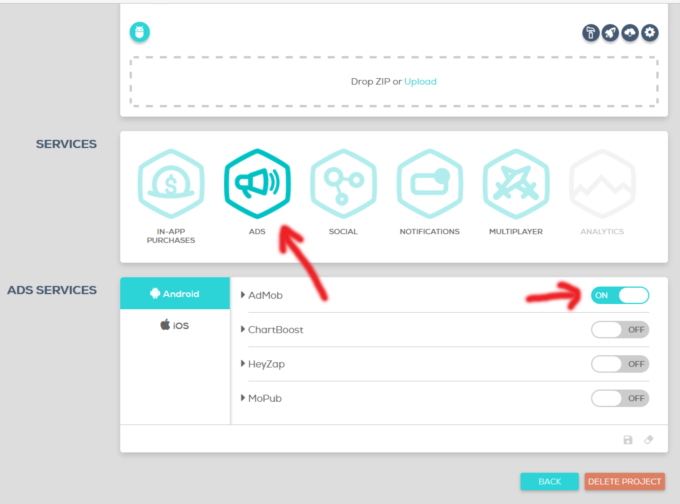
Task: Select the Ads megaphone service icon
Action: 257,183
